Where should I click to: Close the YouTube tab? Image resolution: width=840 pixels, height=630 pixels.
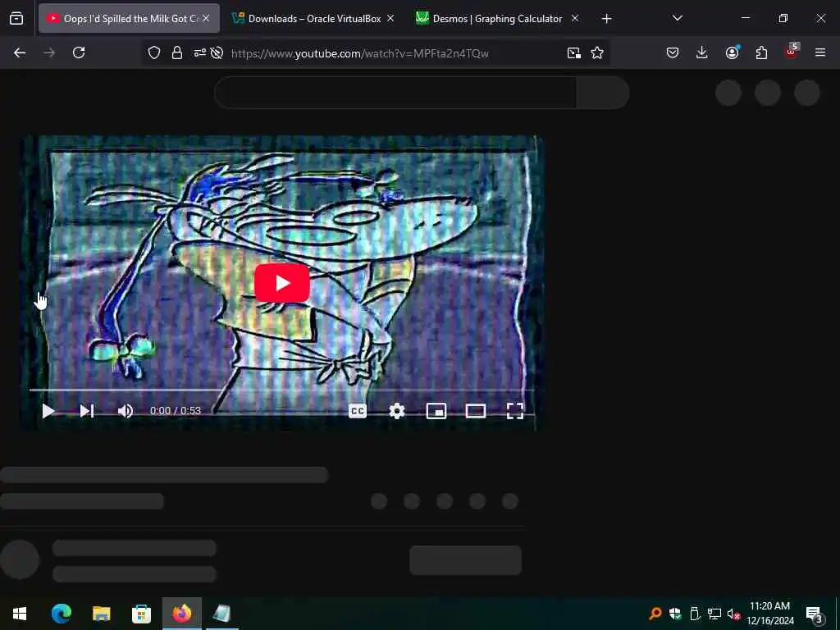[206, 18]
